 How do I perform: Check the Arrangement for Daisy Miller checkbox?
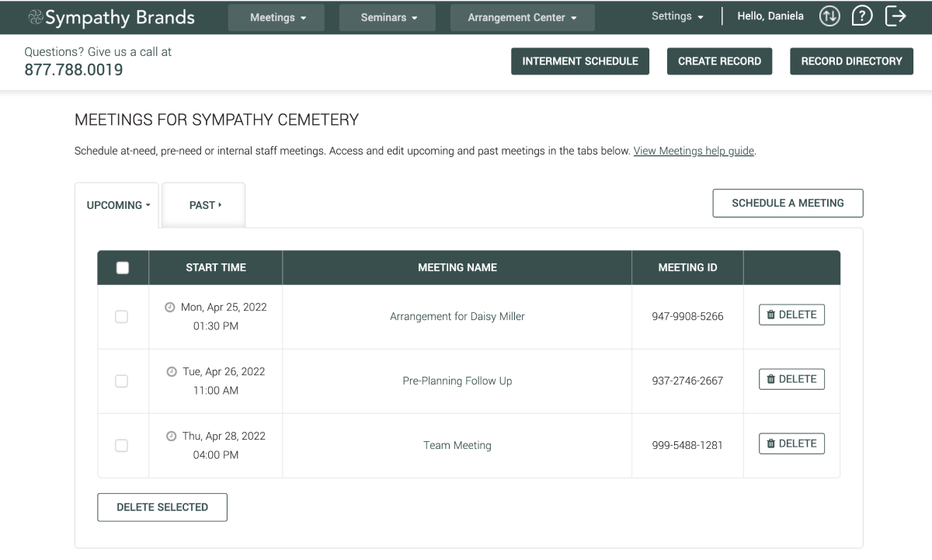coord(121,317)
